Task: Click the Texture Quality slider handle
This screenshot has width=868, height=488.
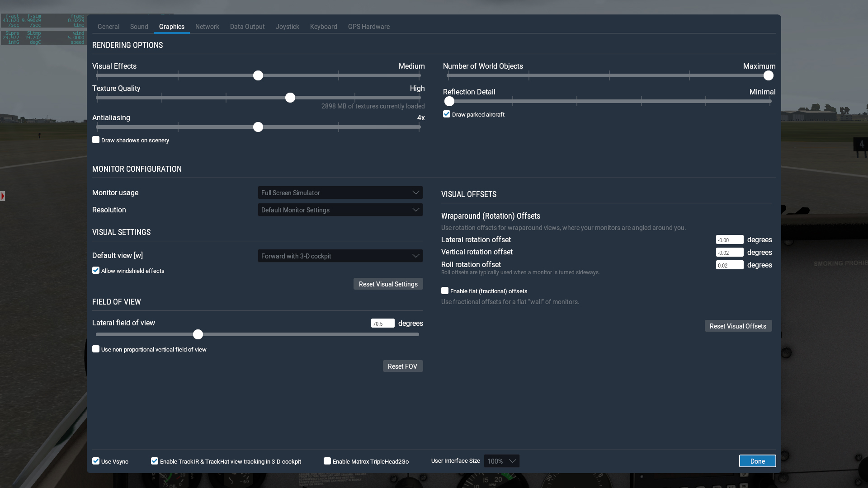Action: 290,98
